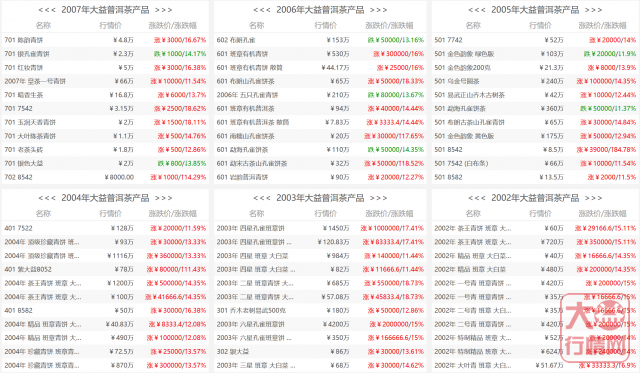Click the ¥4.8万 price in the 2007 table
Viewport: 640px width, 373px height.
[124, 40]
